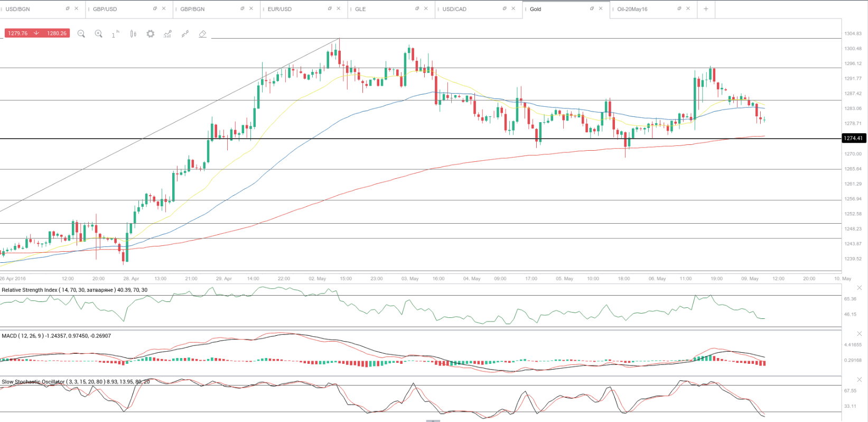
Task: Zoom in the chart
Action: [99, 34]
